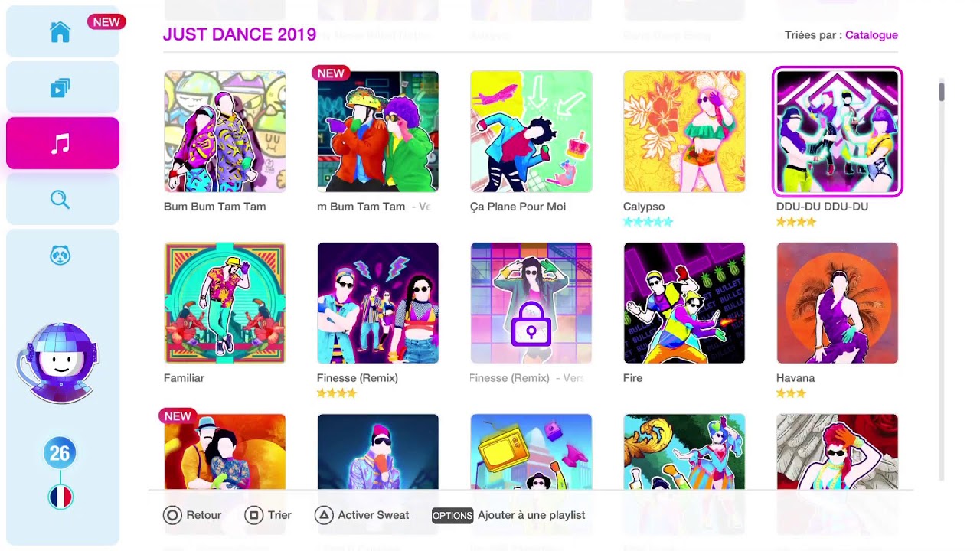Click Activer Sweat label
980x551 pixels.
click(374, 515)
